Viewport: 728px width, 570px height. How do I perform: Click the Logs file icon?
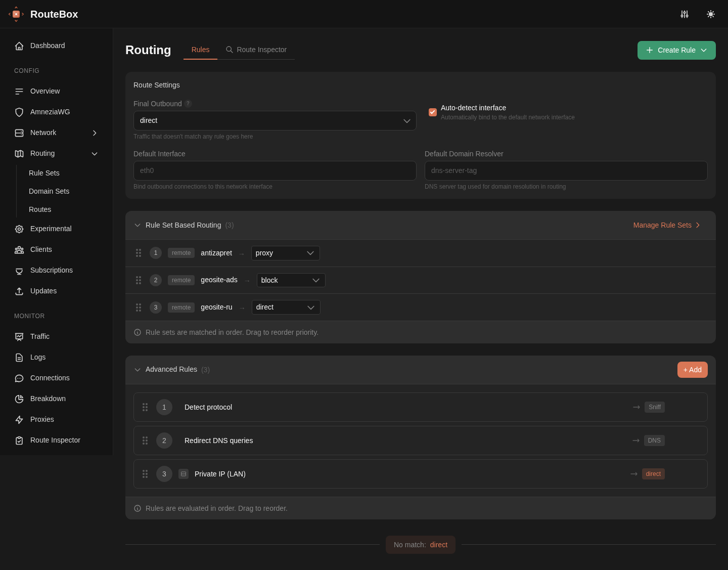point(19,358)
